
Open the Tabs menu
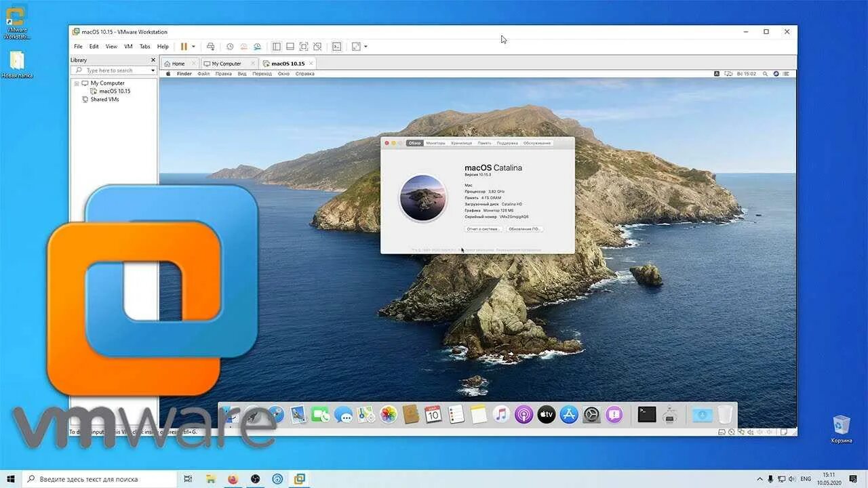click(x=145, y=47)
